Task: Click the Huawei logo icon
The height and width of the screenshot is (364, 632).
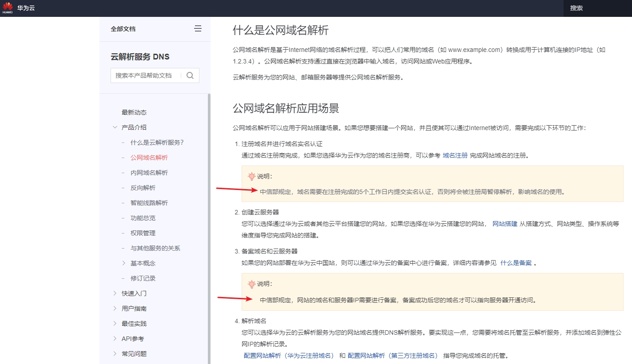Action: [8, 7]
